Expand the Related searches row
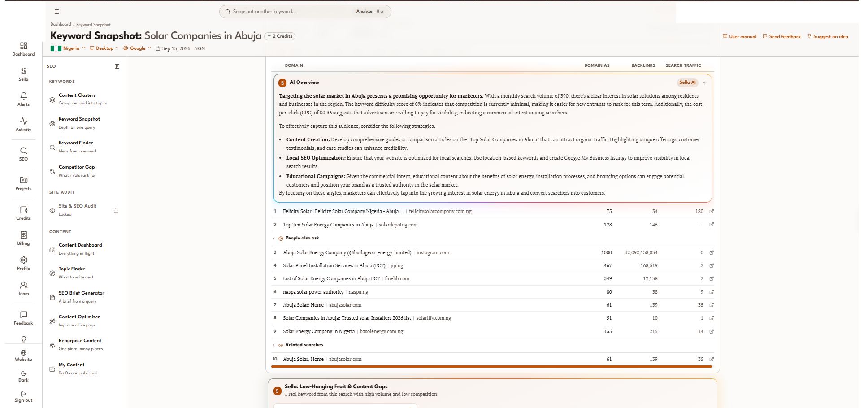 coord(492,345)
